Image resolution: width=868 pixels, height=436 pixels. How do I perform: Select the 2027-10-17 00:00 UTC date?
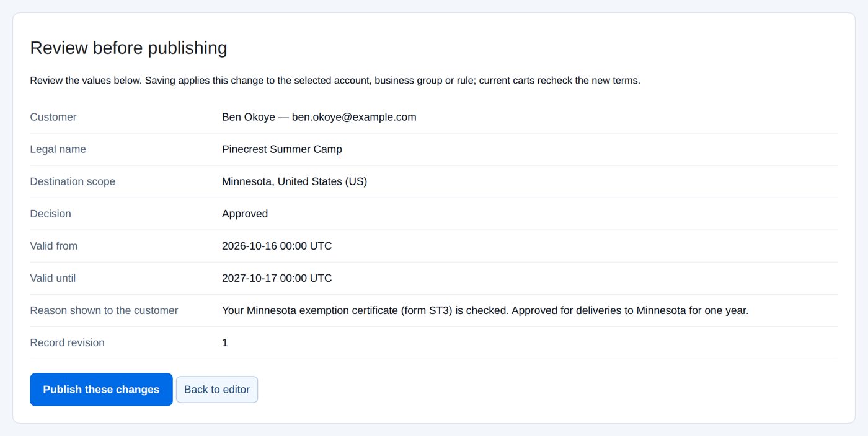pyautogui.click(x=277, y=278)
